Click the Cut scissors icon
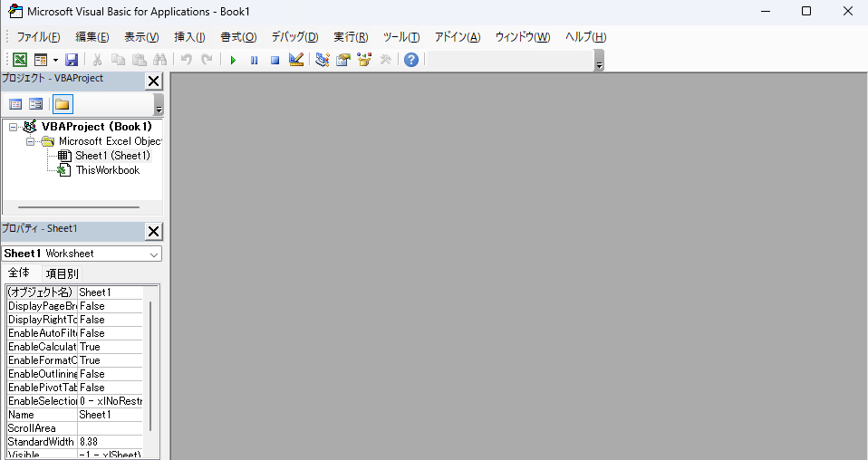 point(98,59)
